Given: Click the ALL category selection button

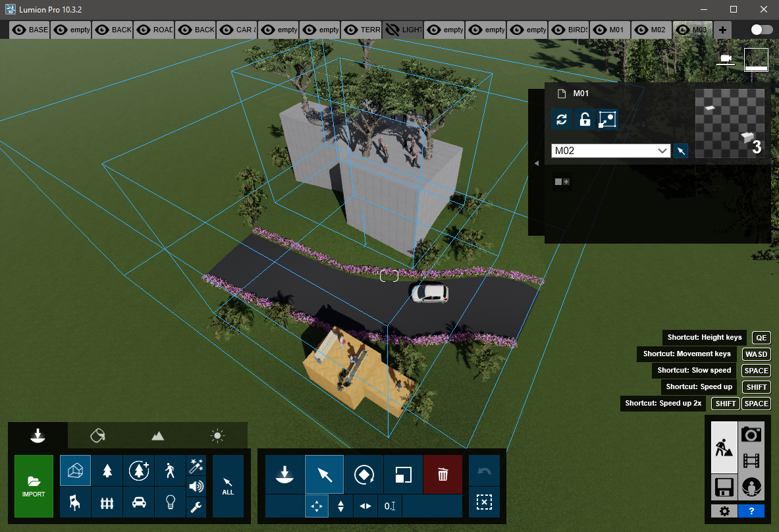Looking at the screenshot, I should pyautogui.click(x=228, y=486).
